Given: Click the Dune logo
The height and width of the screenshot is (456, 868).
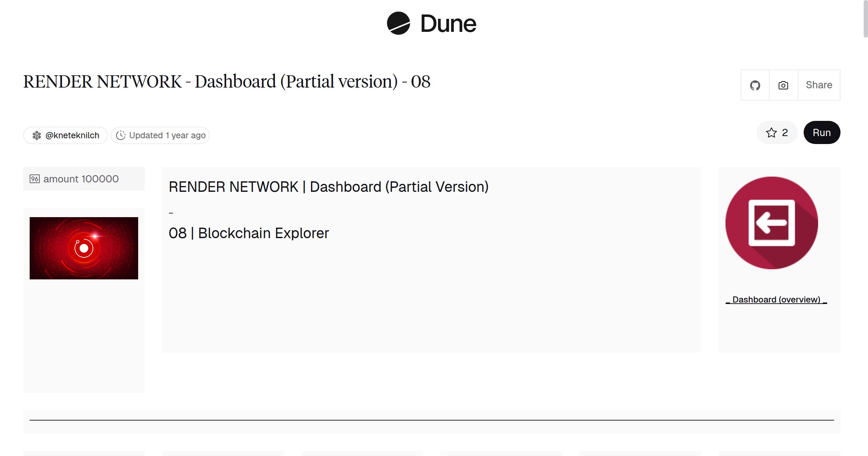Looking at the screenshot, I should tap(399, 23).
